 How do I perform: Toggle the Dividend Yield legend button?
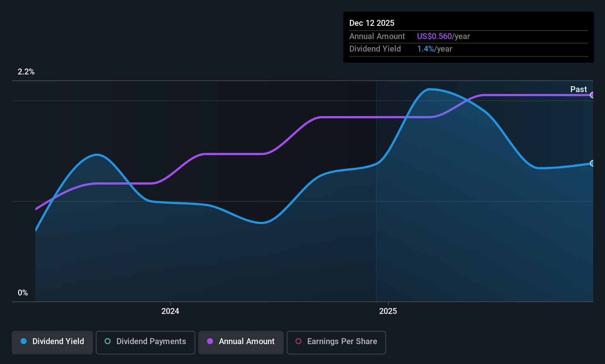(x=52, y=342)
